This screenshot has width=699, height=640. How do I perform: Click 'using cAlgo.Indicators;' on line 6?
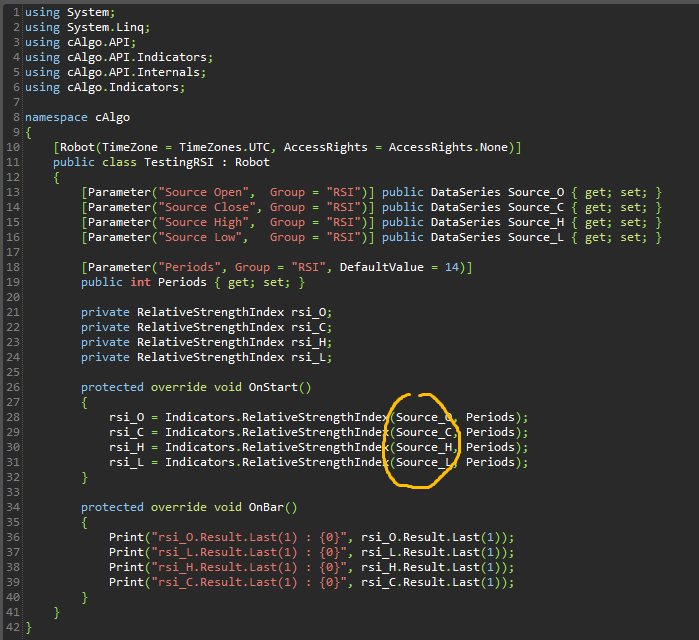tap(105, 87)
